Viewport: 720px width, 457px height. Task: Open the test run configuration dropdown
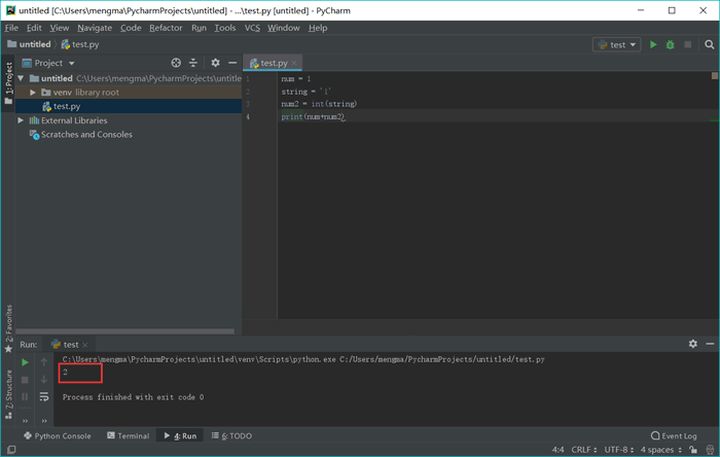(x=617, y=45)
